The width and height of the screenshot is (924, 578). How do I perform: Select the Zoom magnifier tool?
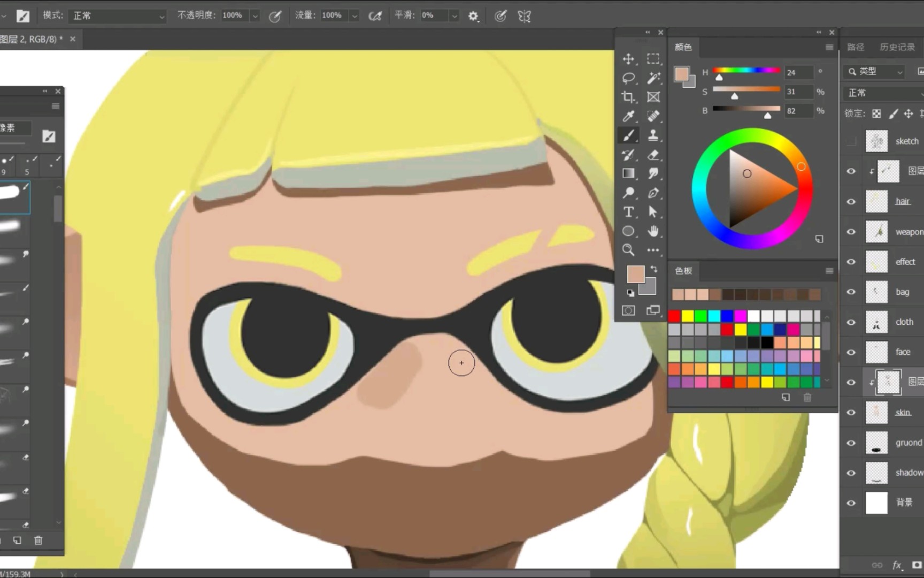628,250
